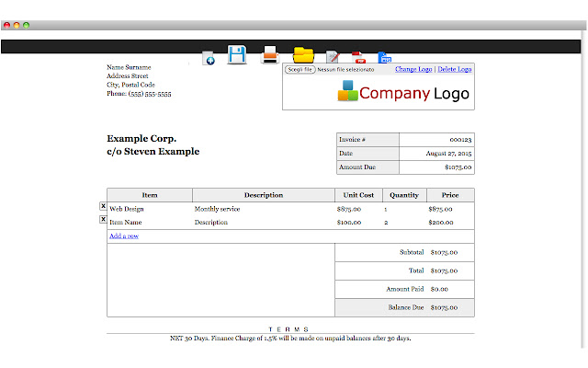Viewport: 588px width, 368px height.
Task: Create a new invoice with the plus document icon
Action: (209, 58)
